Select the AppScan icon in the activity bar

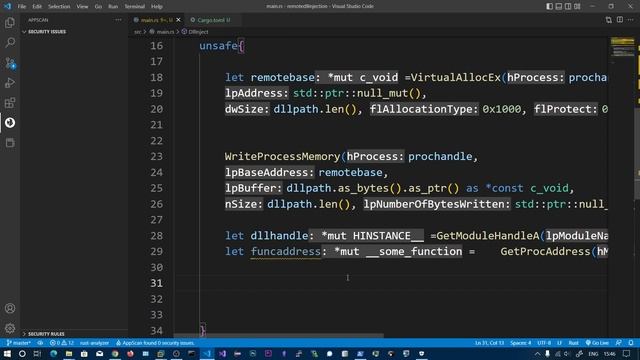[x=10, y=123]
